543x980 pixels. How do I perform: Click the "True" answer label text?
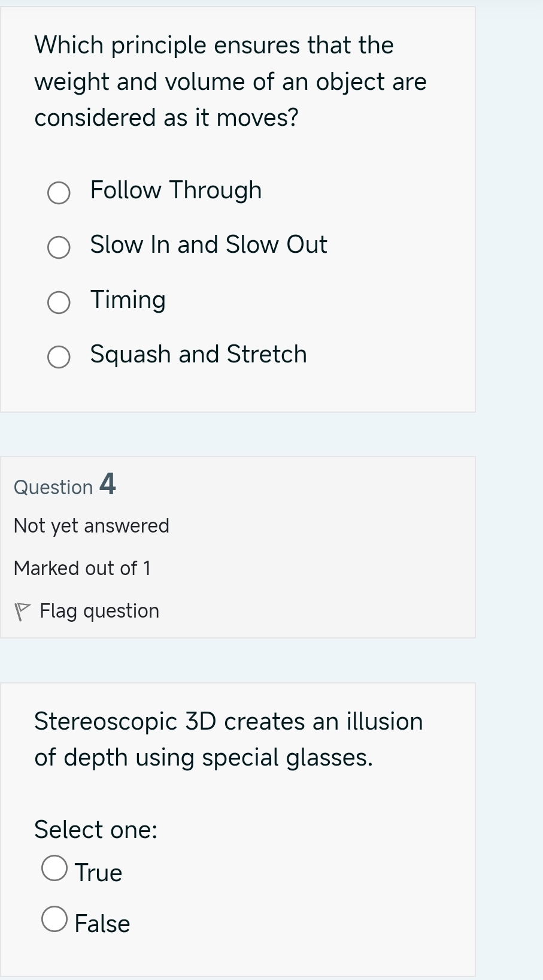click(x=99, y=873)
